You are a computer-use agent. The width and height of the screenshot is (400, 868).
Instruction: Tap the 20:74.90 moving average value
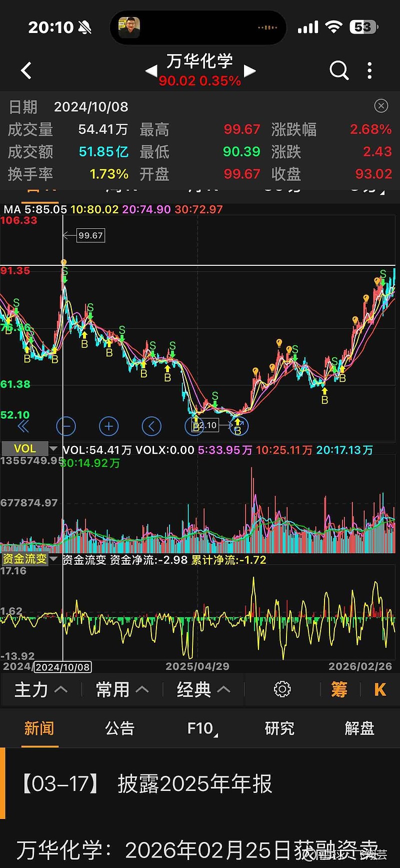click(146, 209)
